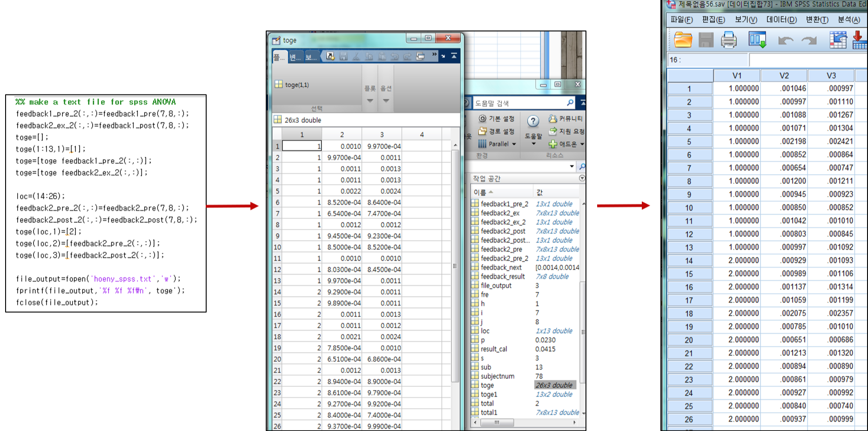This screenshot has width=868, height=431.
Task: Open the SPSS 보기(V) menu
Action: click(746, 20)
